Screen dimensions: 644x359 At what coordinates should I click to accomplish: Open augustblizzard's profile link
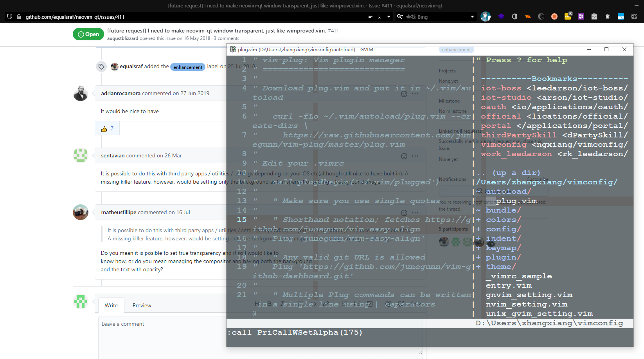(x=122, y=38)
